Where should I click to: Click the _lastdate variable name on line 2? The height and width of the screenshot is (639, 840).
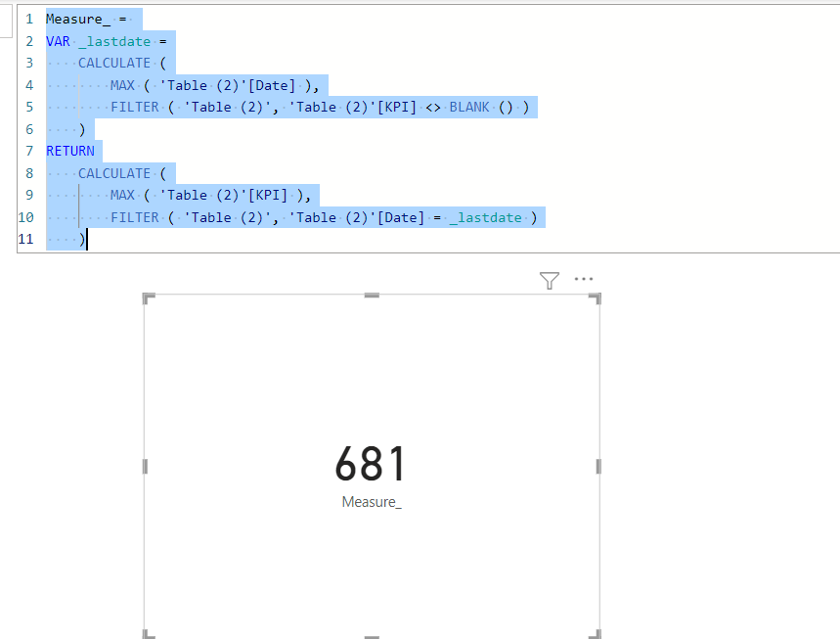click(114, 41)
